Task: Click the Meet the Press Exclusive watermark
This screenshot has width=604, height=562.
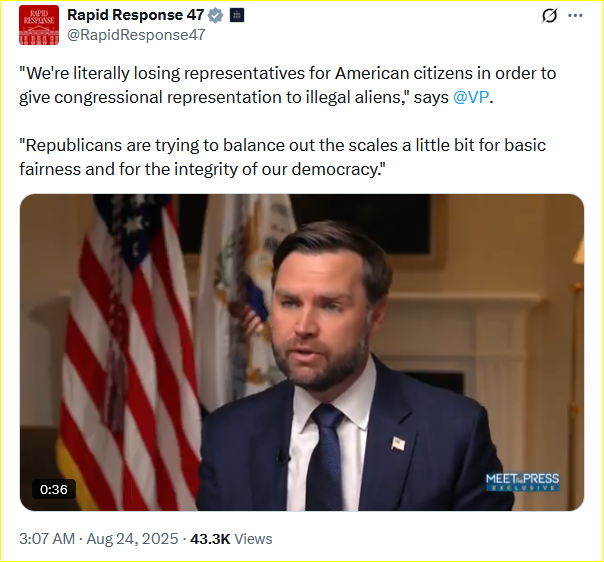Action: pos(522,482)
